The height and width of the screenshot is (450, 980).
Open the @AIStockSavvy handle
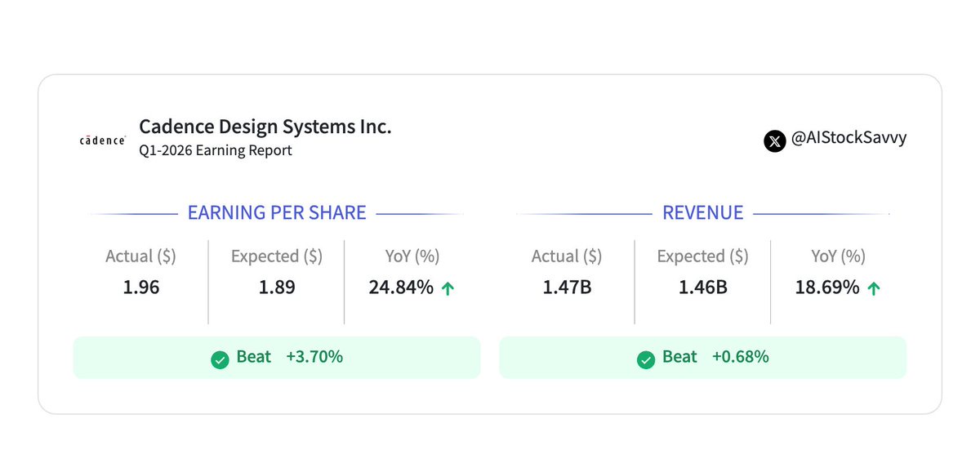[849, 138]
